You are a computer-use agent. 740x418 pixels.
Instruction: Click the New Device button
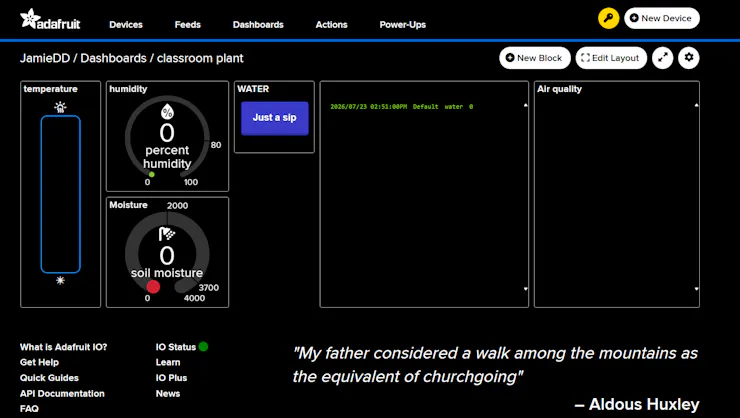tap(662, 18)
